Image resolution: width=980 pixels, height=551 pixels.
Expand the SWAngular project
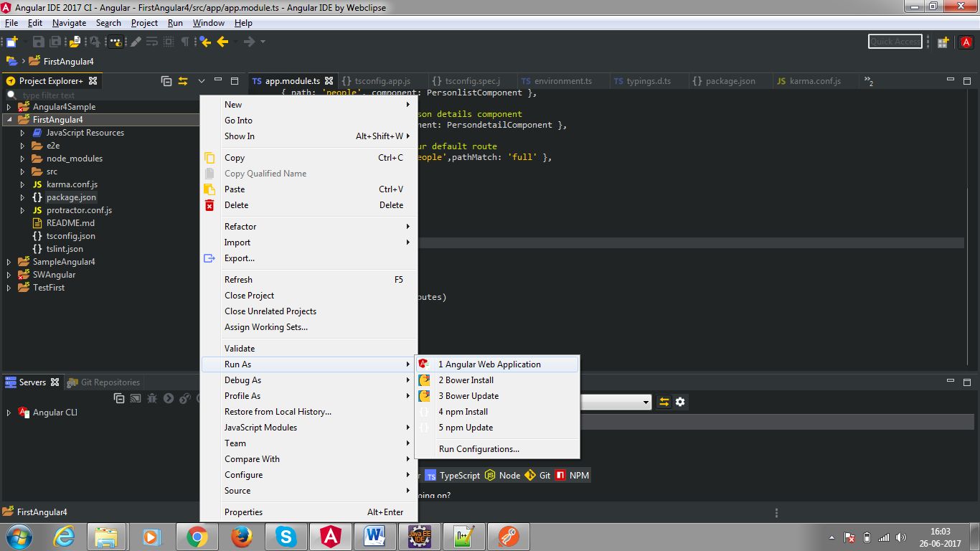pos(9,275)
